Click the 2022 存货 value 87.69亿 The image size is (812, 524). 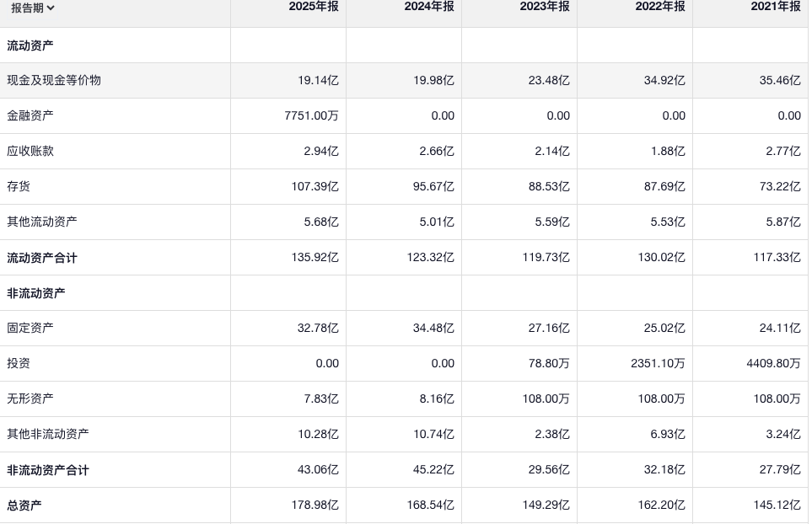(x=664, y=186)
